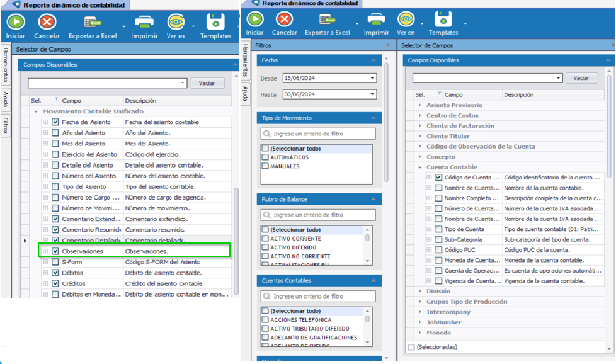Open field search combo box in right window

(488, 78)
